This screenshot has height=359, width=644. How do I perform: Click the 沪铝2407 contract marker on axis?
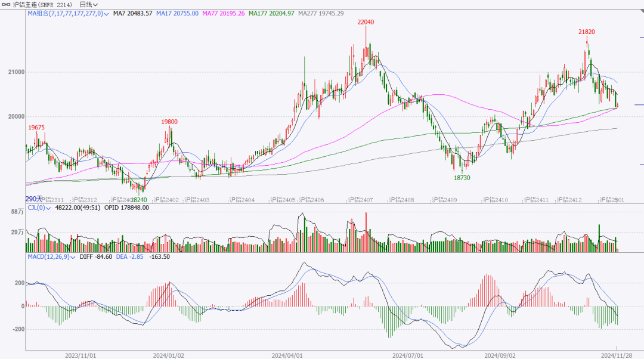click(360, 200)
